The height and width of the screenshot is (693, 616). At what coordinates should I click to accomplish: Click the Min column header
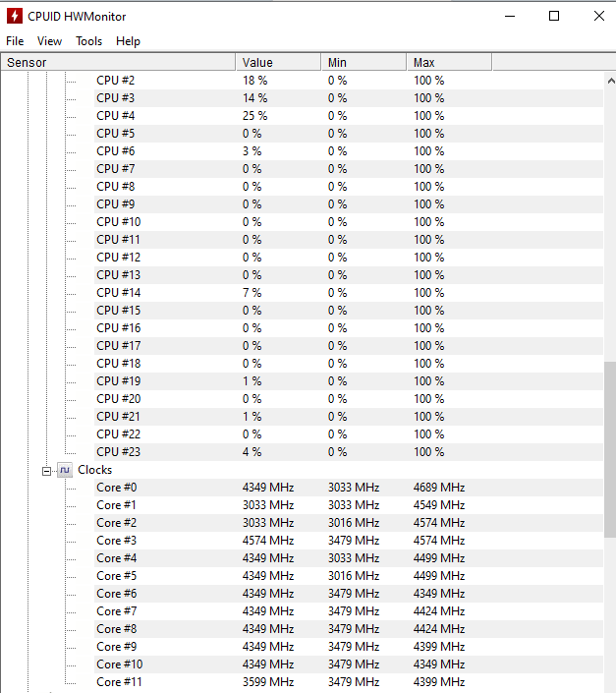(x=364, y=62)
